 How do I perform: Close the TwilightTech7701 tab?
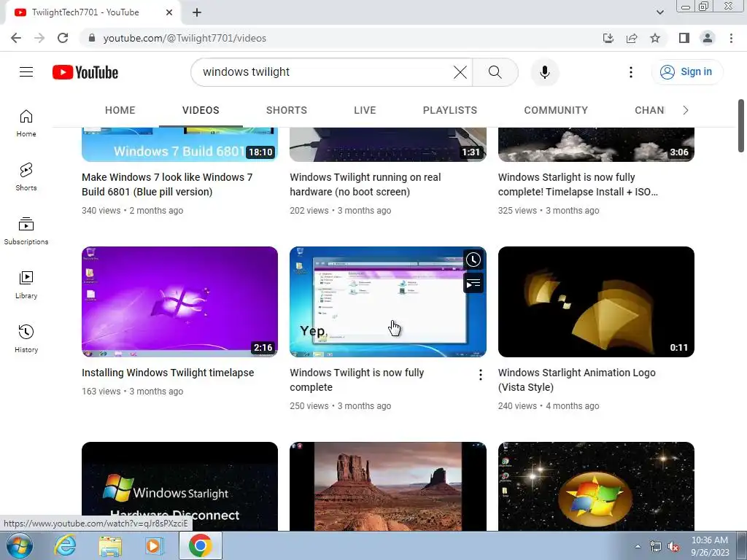tap(169, 12)
